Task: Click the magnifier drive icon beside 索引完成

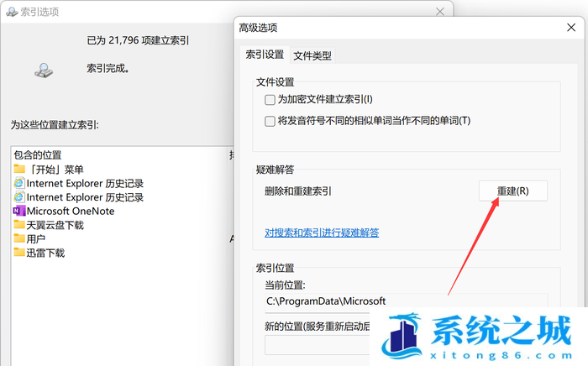Action: 44,71
